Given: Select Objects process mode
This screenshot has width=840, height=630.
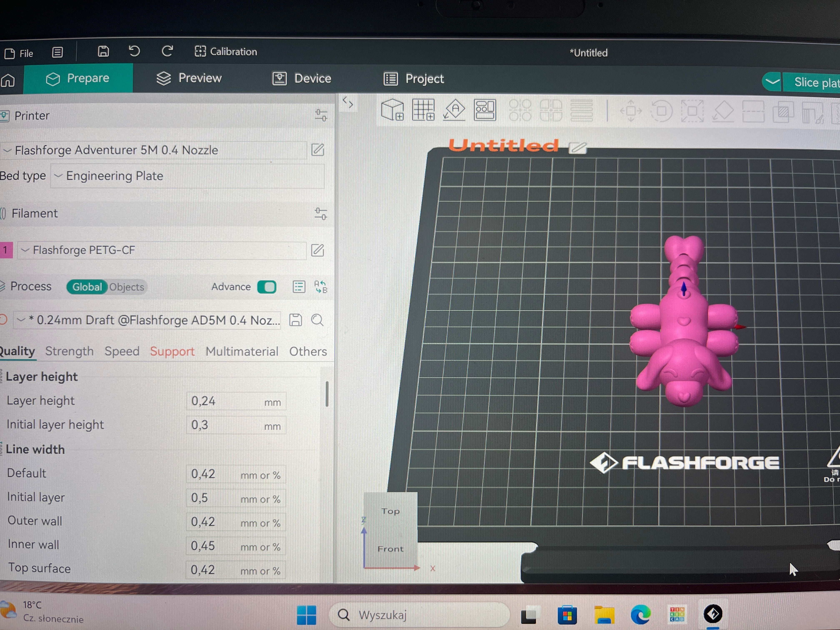Looking at the screenshot, I should pos(127,287).
